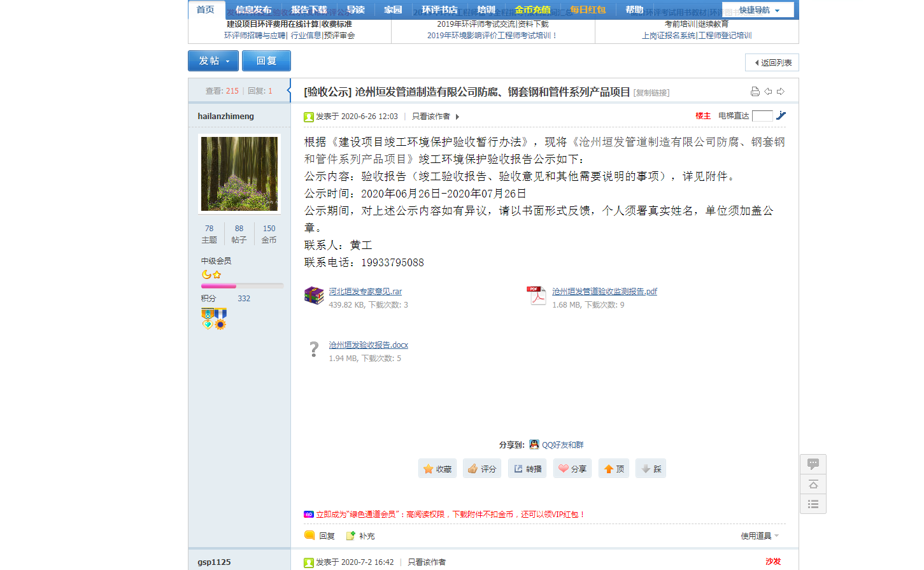The height and width of the screenshot is (570, 924).
Task: Click the print icon in post header
Action: pos(755,92)
